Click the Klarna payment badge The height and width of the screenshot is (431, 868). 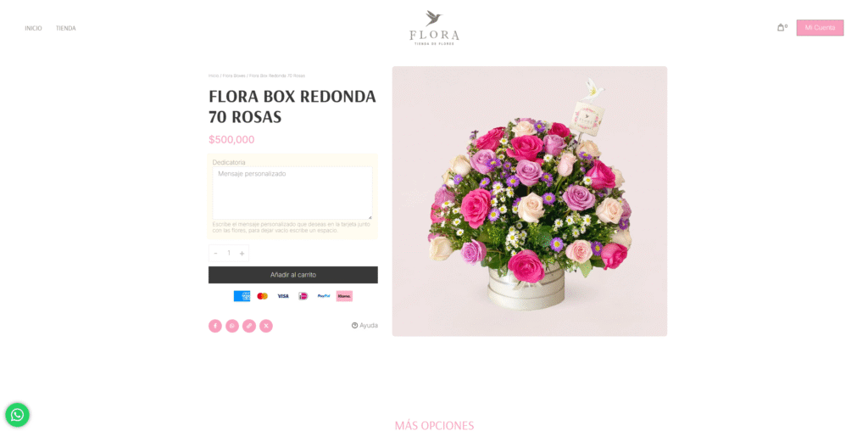344,296
